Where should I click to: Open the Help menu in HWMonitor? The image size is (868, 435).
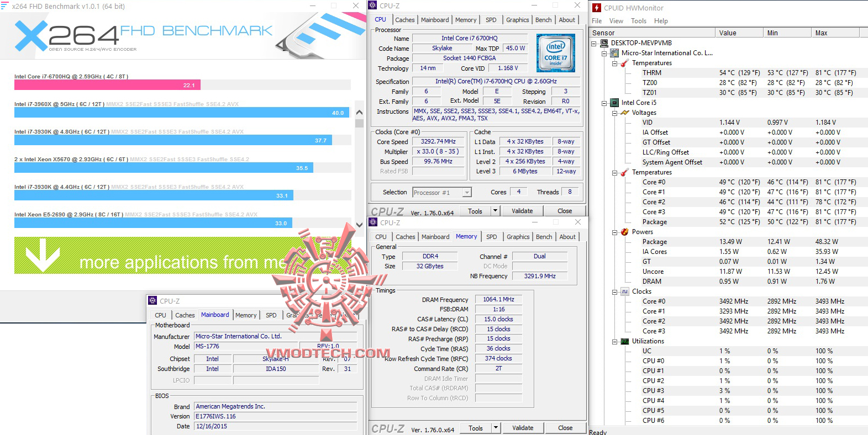[661, 21]
